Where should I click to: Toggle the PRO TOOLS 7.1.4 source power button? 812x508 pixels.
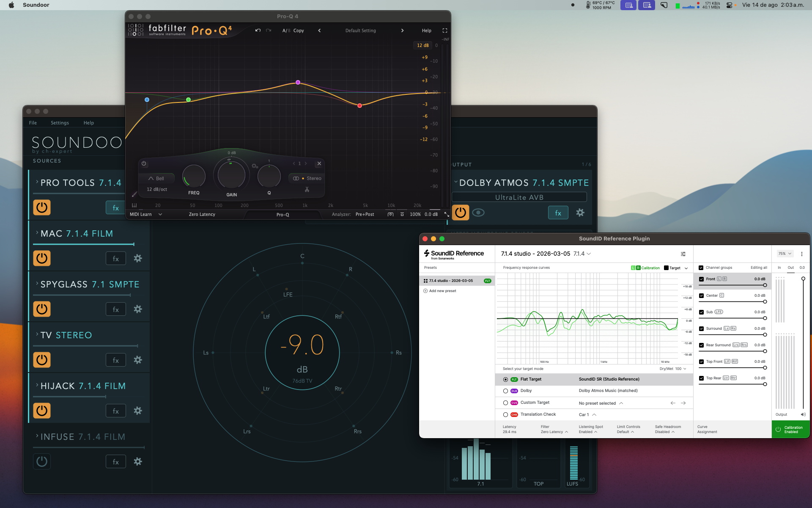(x=42, y=208)
